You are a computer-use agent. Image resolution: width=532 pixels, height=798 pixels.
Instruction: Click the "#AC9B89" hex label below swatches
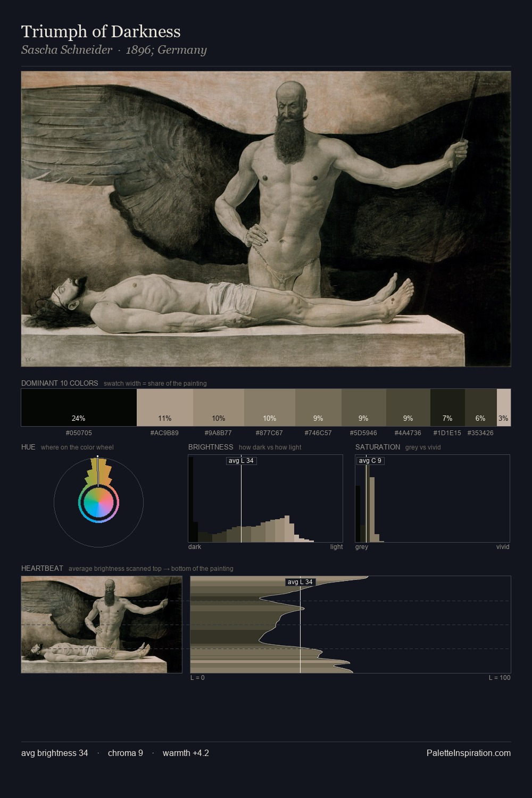point(165,433)
